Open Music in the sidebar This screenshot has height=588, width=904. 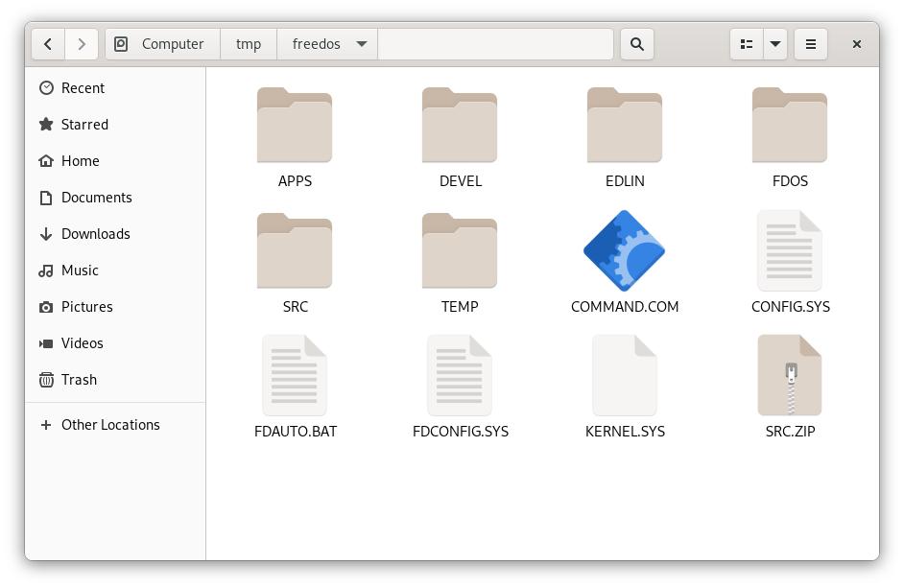coord(115,270)
